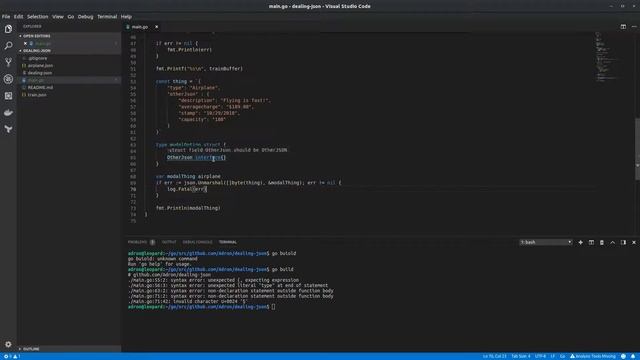Screen dimensions: 640x360
Task: Open the Extensions view in activity bar
Action: pyautogui.click(x=8, y=96)
